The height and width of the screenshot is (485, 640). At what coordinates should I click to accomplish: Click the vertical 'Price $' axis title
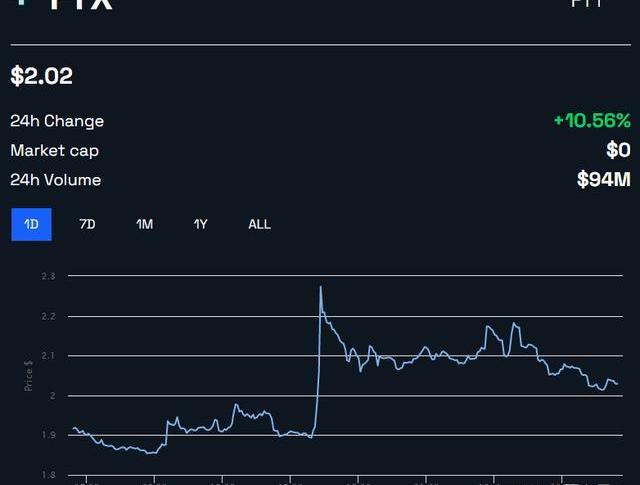(x=28, y=376)
